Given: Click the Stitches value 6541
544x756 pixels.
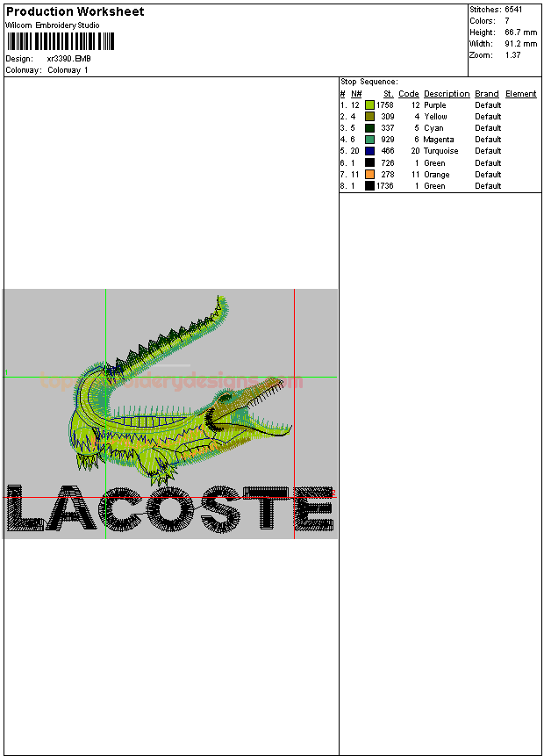Looking at the screenshot, I should pos(513,10).
